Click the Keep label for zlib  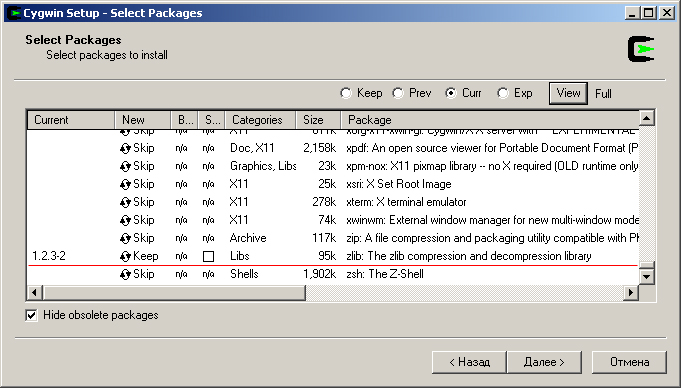coord(145,256)
